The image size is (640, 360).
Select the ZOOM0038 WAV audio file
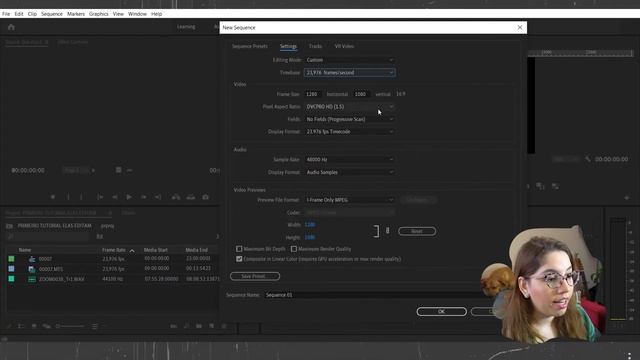(x=62, y=279)
